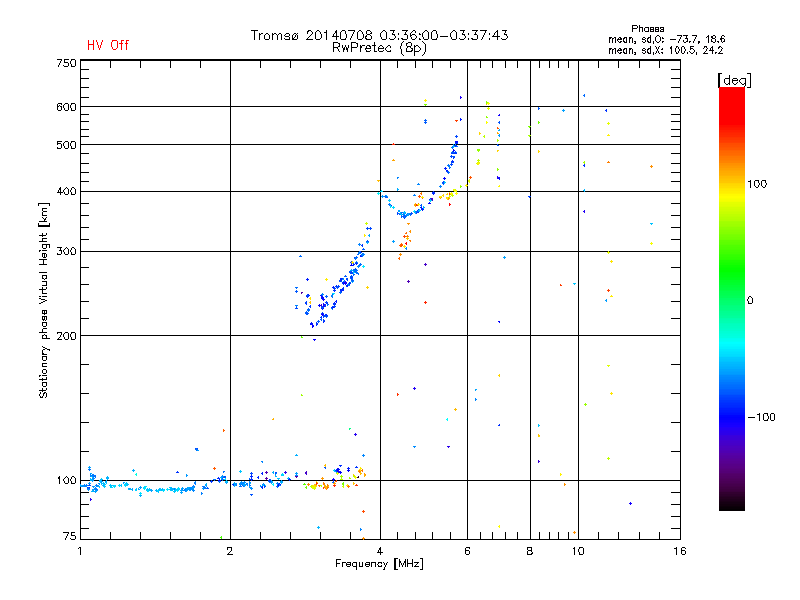Image resolution: width=800 pixels, height=600 pixels.
Task: Click the y-axis tick label "500"
Action: [67, 145]
